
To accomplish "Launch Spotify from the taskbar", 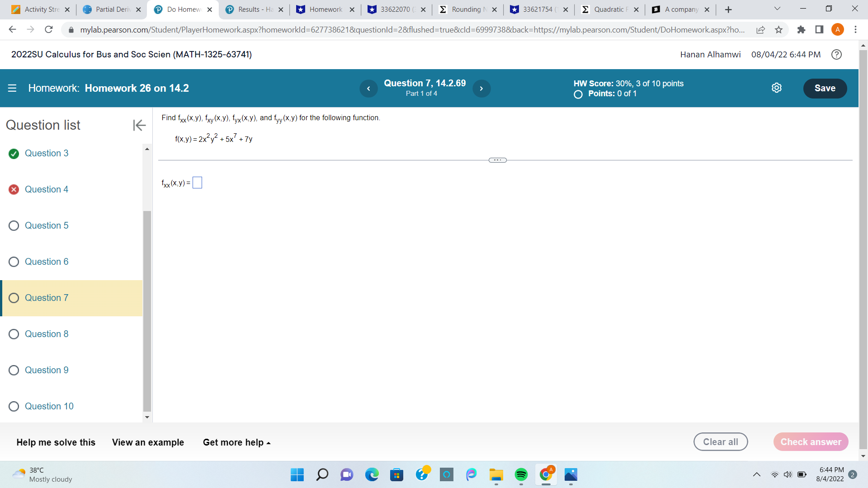I will [x=521, y=475].
